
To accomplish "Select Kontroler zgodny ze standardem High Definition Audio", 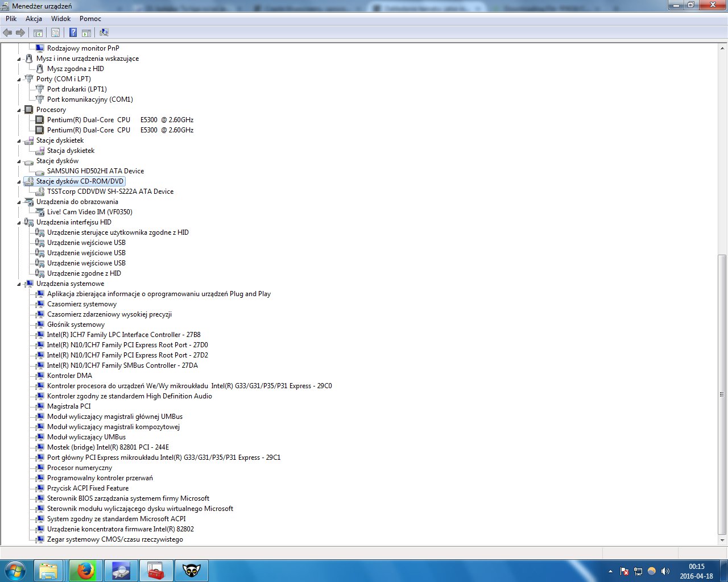I will click(x=130, y=396).
